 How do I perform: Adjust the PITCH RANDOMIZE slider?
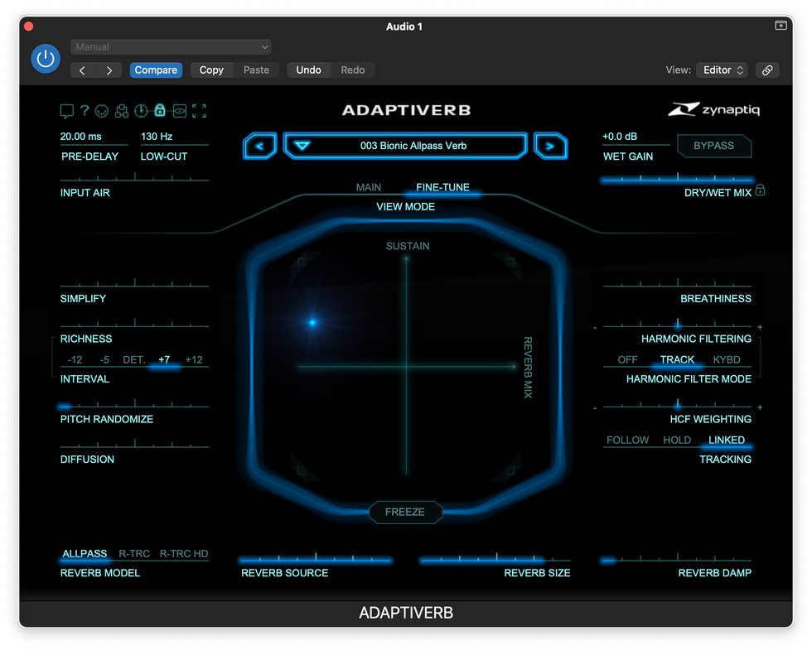click(134, 405)
